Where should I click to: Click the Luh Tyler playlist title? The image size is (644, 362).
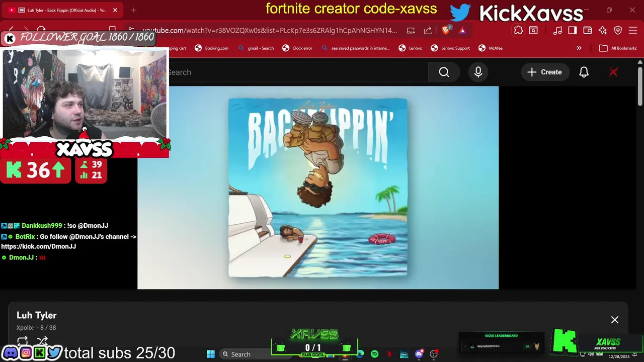tap(37, 315)
